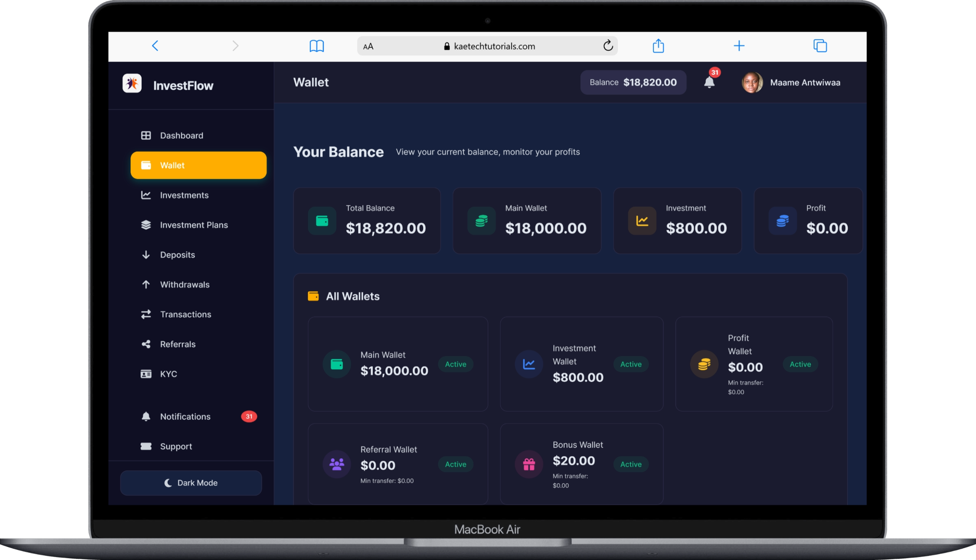
Task: Click the $18,000.00 amount in Main Wallet card
Action: [394, 371]
